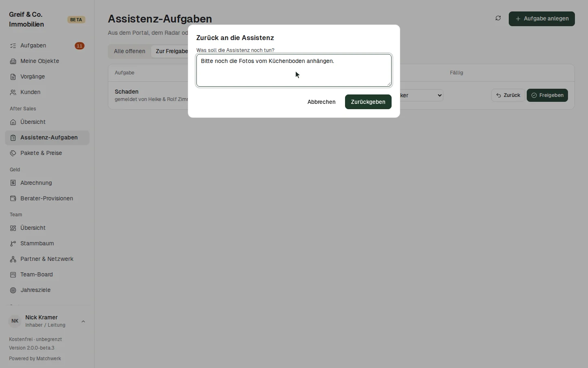
Task: Click the Fällig column header
Action: coord(457,73)
